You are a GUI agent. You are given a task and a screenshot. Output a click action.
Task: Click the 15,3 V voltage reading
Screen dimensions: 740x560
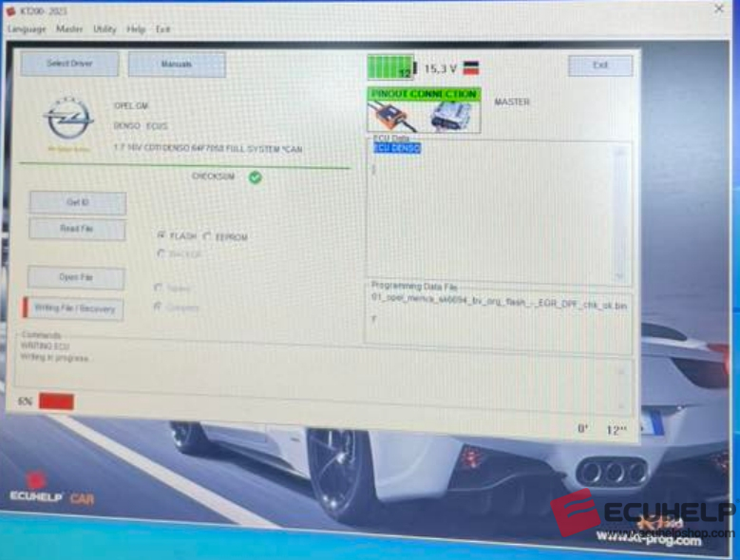440,69
